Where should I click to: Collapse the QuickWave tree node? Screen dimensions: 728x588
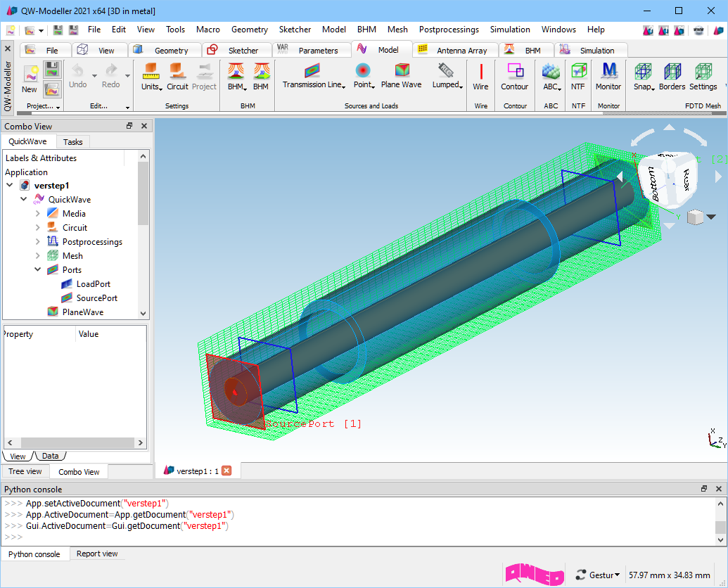point(24,199)
